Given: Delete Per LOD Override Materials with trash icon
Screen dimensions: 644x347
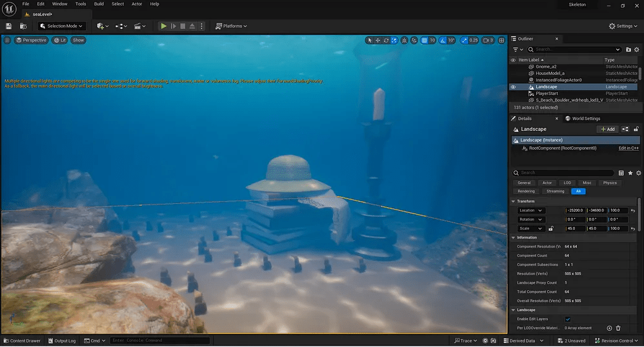Looking at the screenshot, I should (618, 328).
